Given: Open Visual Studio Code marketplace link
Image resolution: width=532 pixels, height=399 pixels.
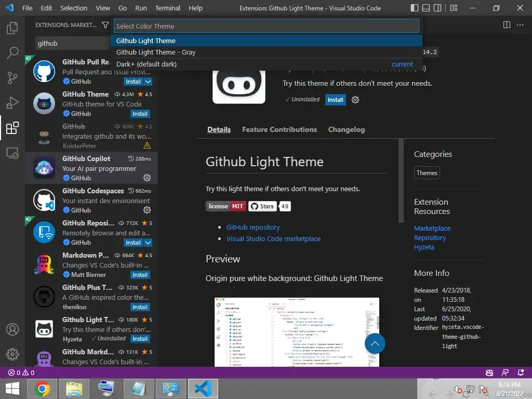Looking at the screenshot, I should pyautogui.click(x=273, y=238).
